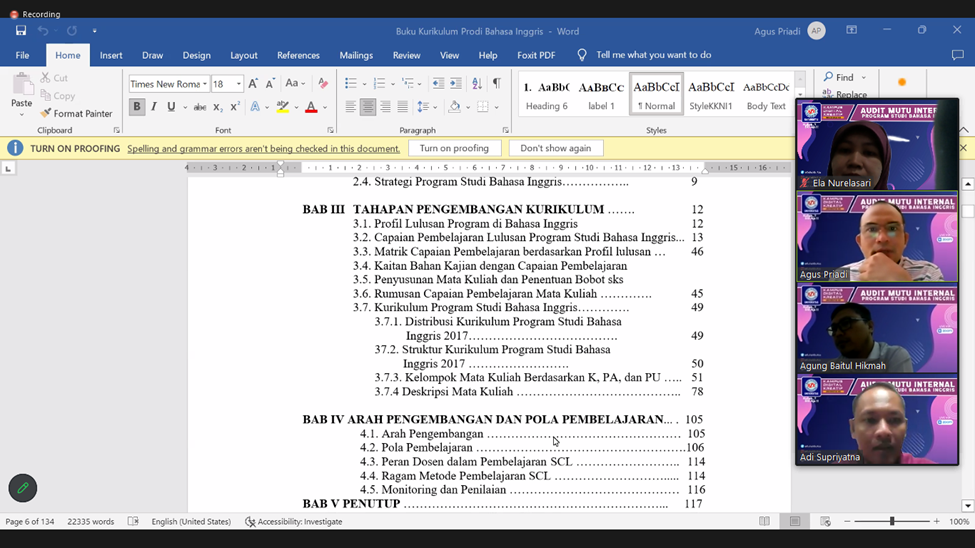Expand the numbering list dropdown

point(393,84)
